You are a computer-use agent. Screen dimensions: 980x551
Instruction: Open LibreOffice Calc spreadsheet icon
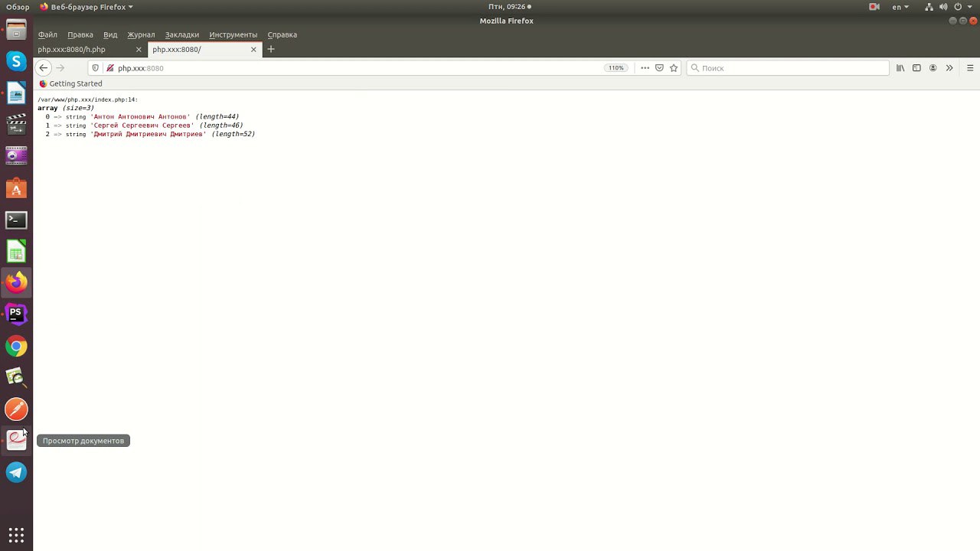pos(16,251)
